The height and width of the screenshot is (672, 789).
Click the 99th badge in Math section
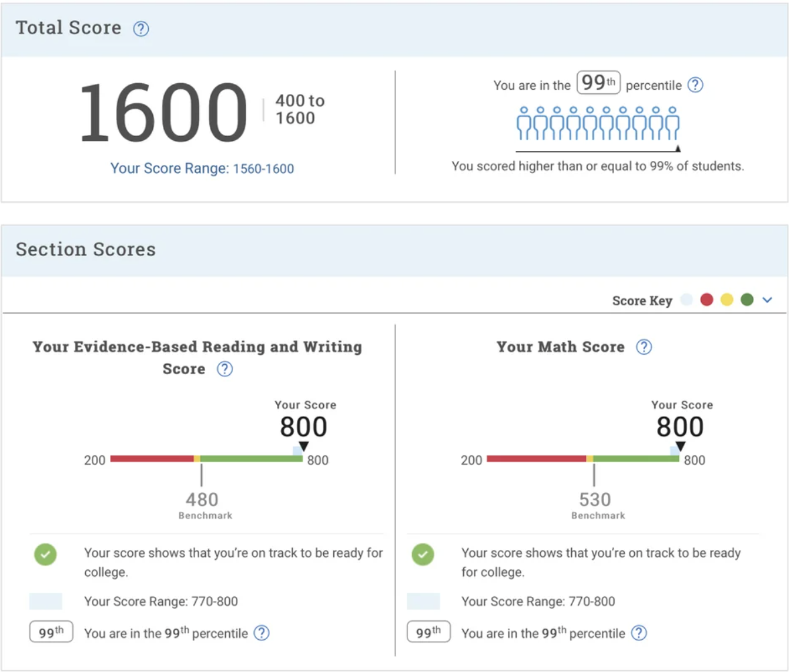tap(428, 632)
